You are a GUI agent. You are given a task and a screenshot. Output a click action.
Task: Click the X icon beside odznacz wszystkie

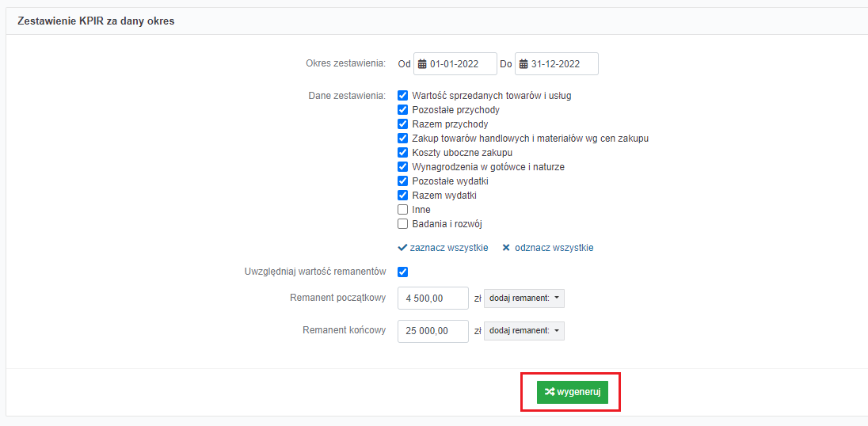pyautogui.click(x=506, y=248)
